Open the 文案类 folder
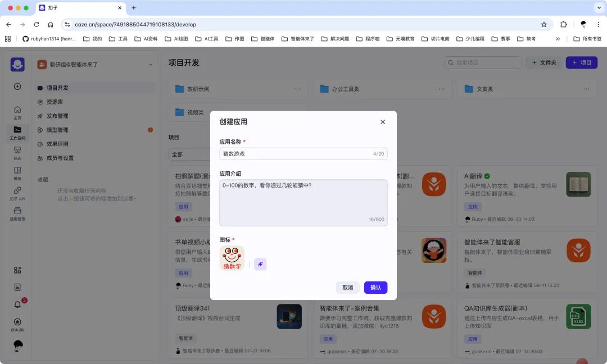 tap(527, 89)
